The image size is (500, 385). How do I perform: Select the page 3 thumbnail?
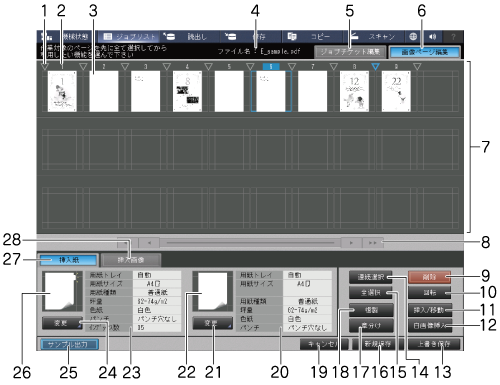click(x=146, y=91)
